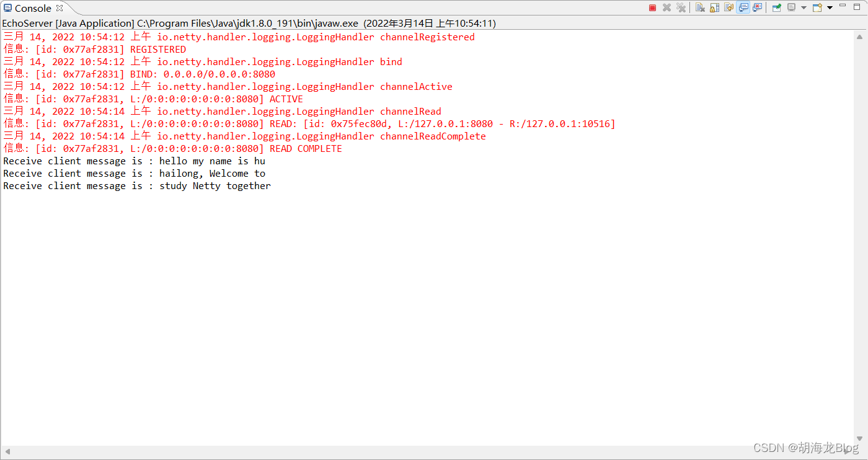
Task: Click the 'study Netty together' line
Action: [137, 185]
